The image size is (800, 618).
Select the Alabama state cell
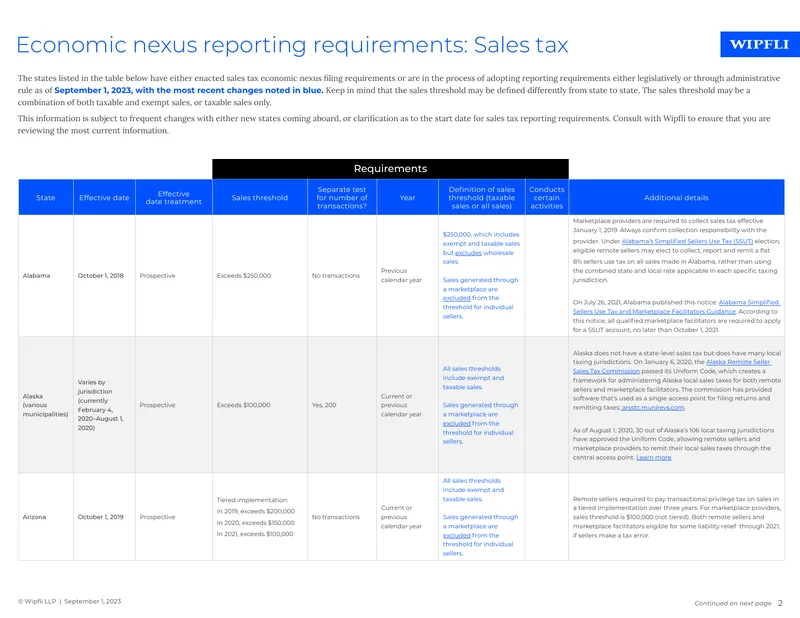click(46, 276)
